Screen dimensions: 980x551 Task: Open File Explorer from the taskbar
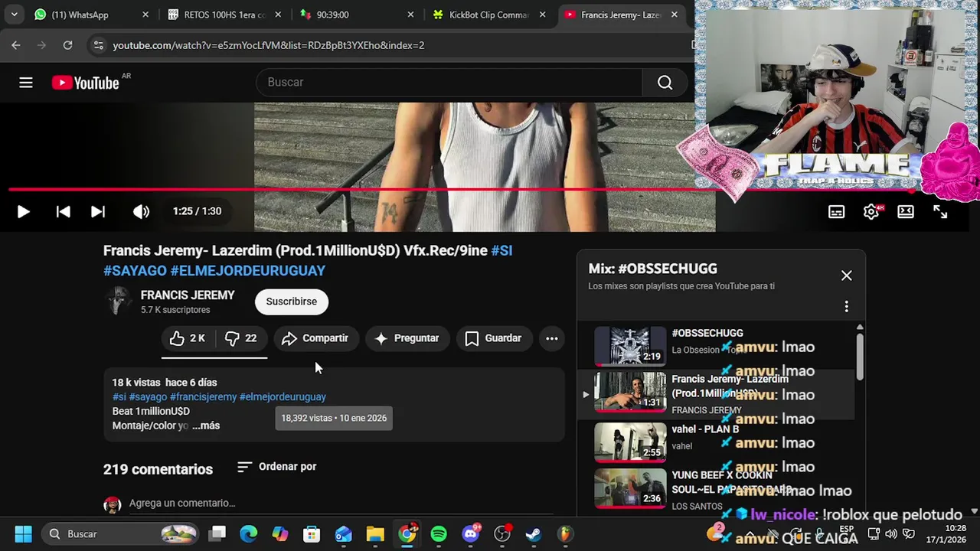[x=375, y=534]
